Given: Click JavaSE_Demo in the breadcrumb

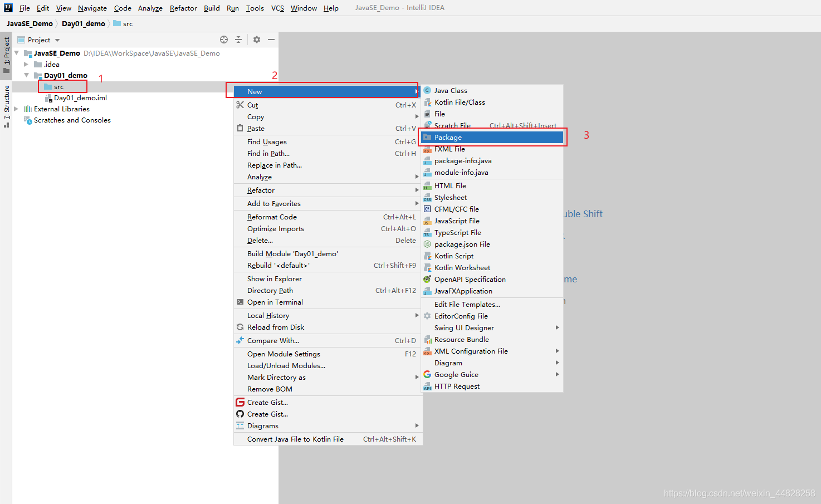Looking at the screenshot, I should pyautogui.click(x=30, y=23).
